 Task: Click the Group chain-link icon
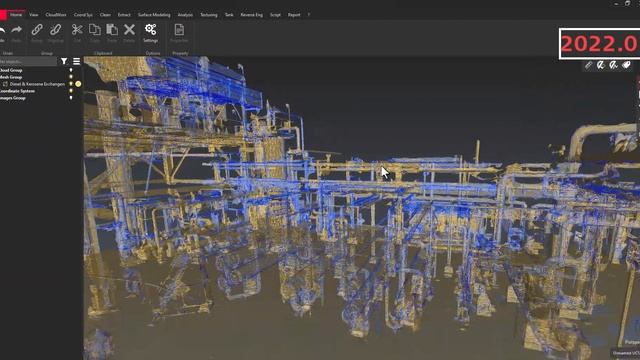pyautogui.click(x=37, y=29)
